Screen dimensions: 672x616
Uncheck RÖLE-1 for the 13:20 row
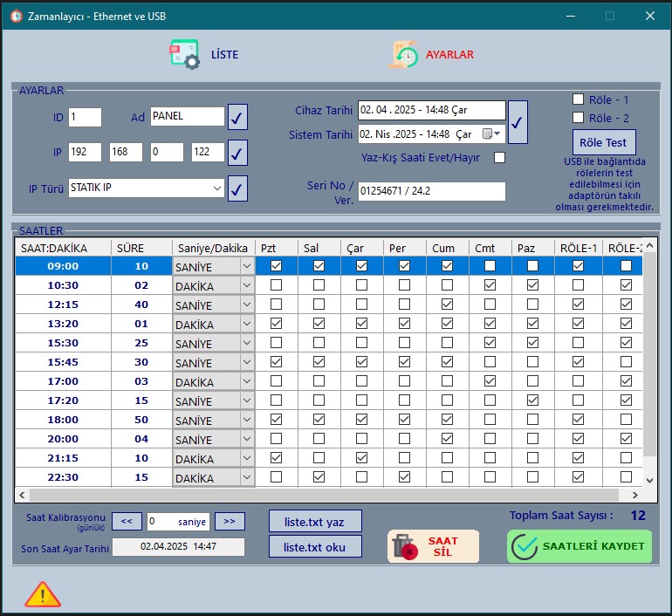(x=578, y=324)
